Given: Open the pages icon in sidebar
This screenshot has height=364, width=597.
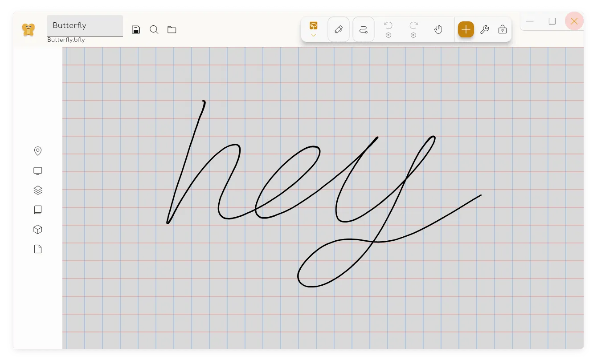Looking at the screenshot, I should point(38,249).
